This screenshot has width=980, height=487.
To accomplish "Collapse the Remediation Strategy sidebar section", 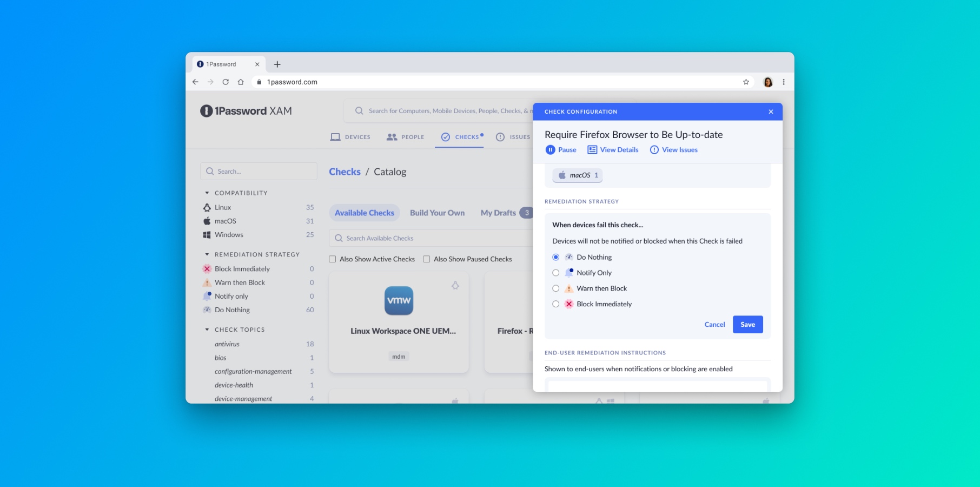I will click(x=207, y=254).
